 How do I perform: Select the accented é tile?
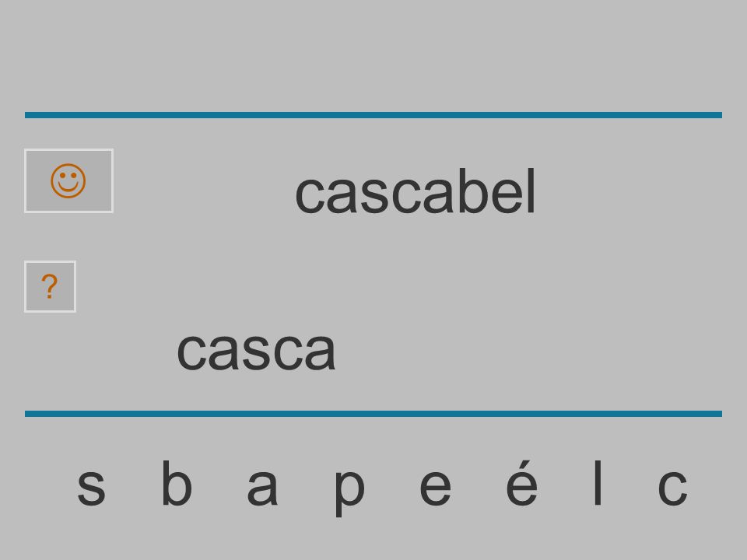521,482
